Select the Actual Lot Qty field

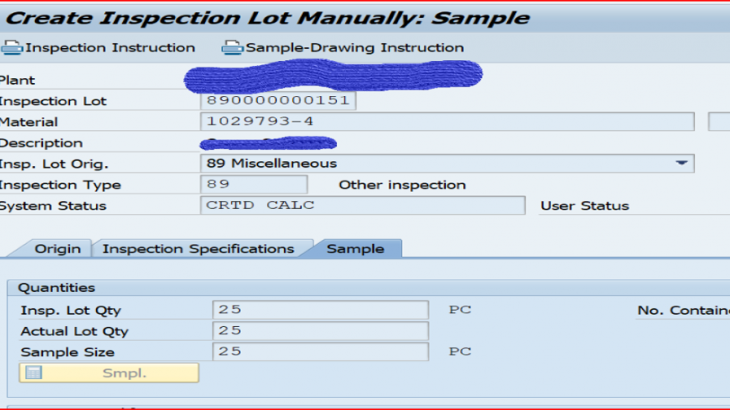pos(320,331)
